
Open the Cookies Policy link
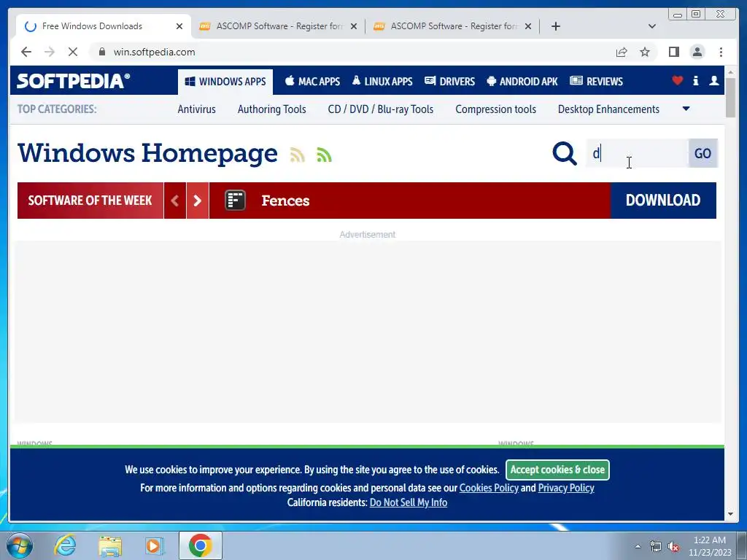pos(489,488)
